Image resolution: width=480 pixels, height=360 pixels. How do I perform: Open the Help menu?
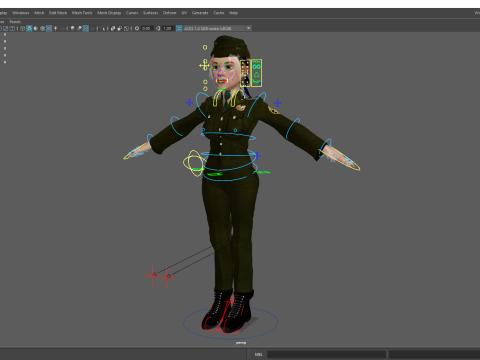coord(233,13)
